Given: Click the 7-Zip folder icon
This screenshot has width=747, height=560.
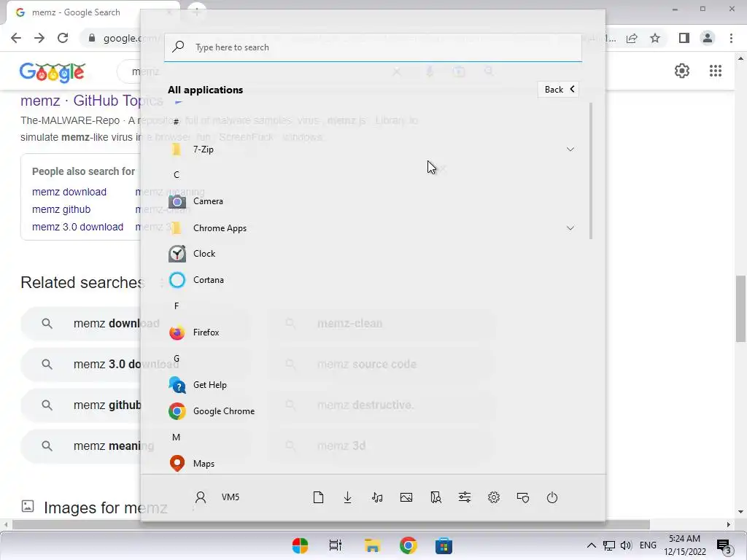Looking at the screenshot, I should tap(177, 149).
